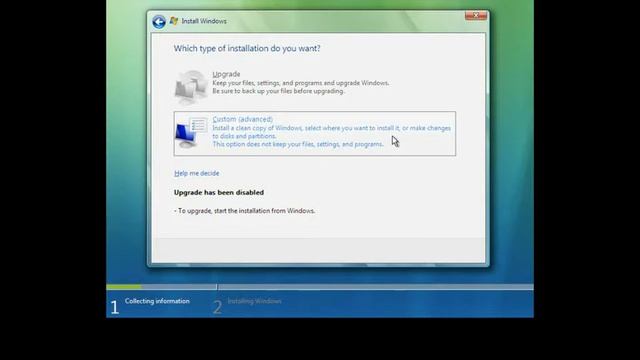
Task: Click the Custom install monitor icon
Action: pos(191,133)
